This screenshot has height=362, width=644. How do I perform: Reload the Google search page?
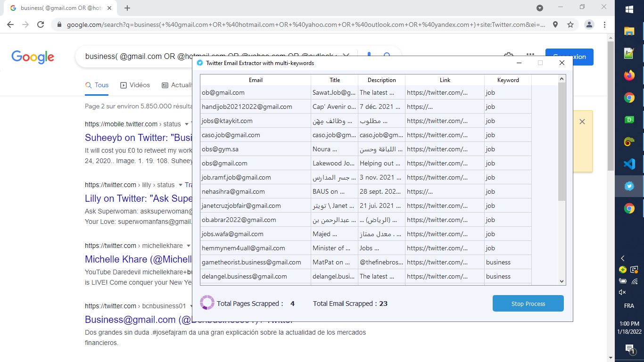(x=41, y=25)
